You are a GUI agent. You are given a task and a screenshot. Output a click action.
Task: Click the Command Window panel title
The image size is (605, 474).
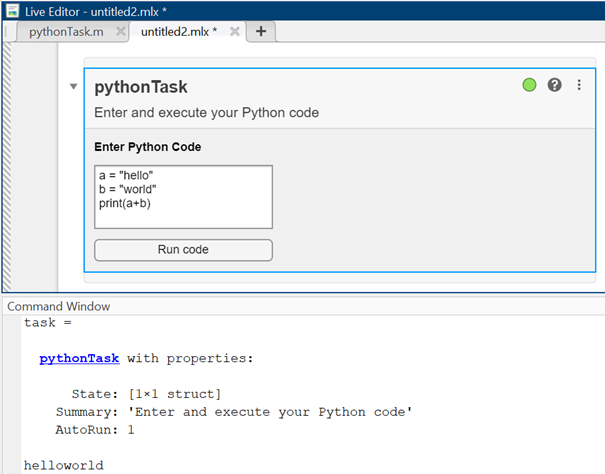click(59, 306)
